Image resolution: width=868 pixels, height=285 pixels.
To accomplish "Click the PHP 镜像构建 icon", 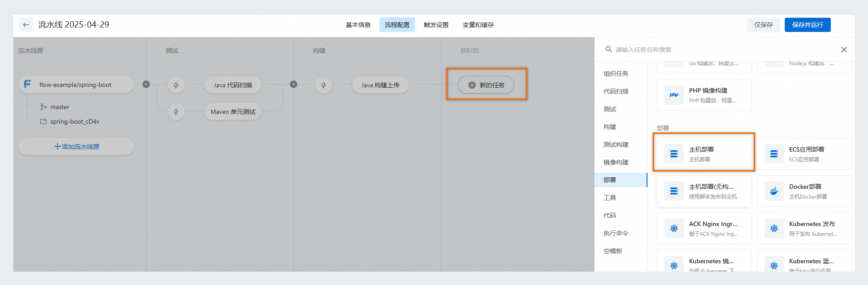I will point(674,95).
